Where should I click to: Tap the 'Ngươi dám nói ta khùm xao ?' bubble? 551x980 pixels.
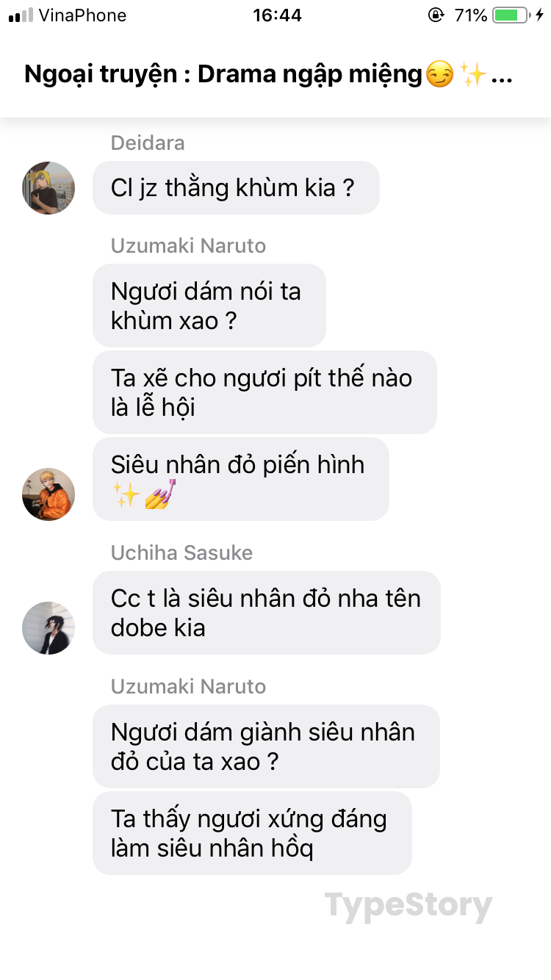209,306
